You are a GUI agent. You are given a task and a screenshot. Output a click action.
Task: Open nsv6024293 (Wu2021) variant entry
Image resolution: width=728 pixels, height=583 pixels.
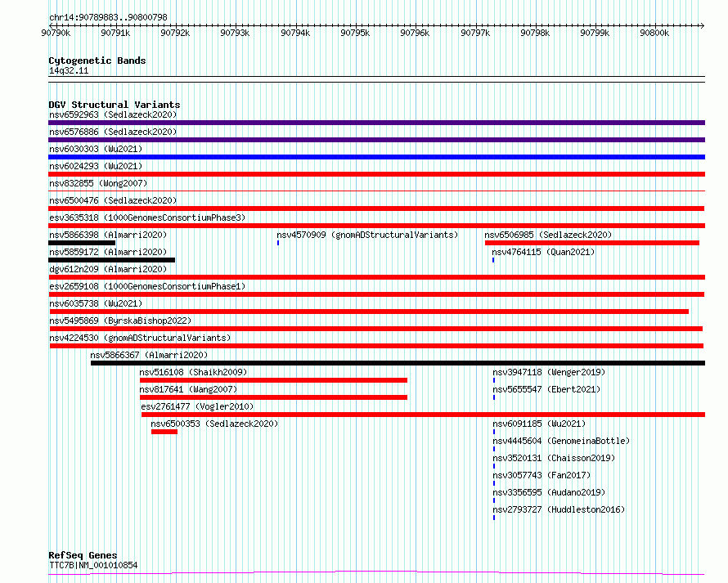pos(96,166)
